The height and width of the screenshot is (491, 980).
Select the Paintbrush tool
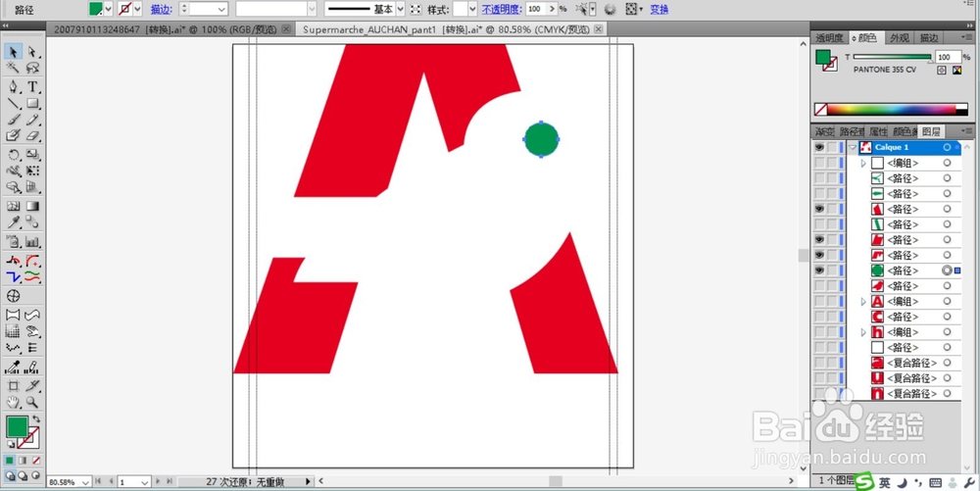(x=13, y=120)
